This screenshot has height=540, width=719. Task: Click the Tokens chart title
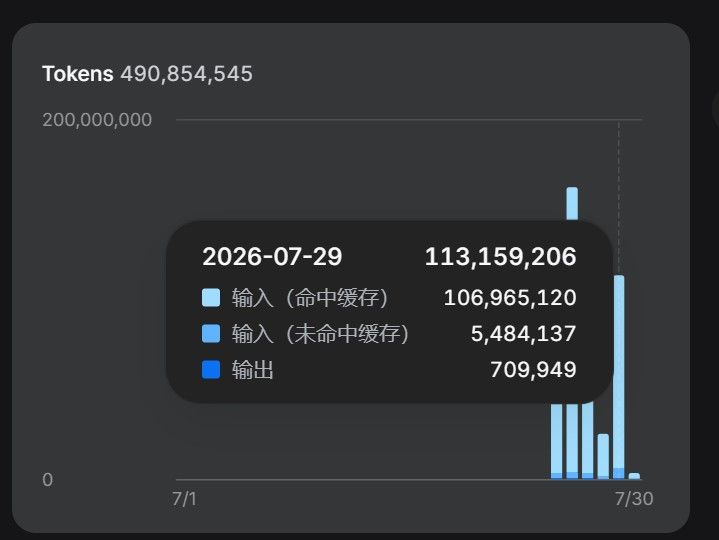coord(77,74)
